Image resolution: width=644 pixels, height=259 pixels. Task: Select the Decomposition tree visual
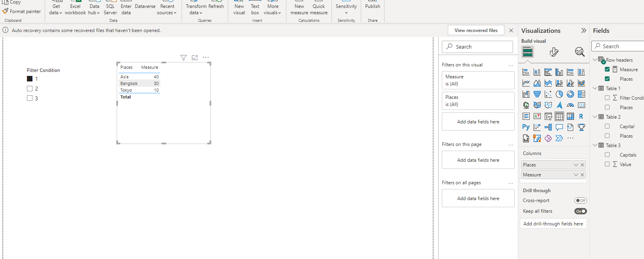pos(548,127)
